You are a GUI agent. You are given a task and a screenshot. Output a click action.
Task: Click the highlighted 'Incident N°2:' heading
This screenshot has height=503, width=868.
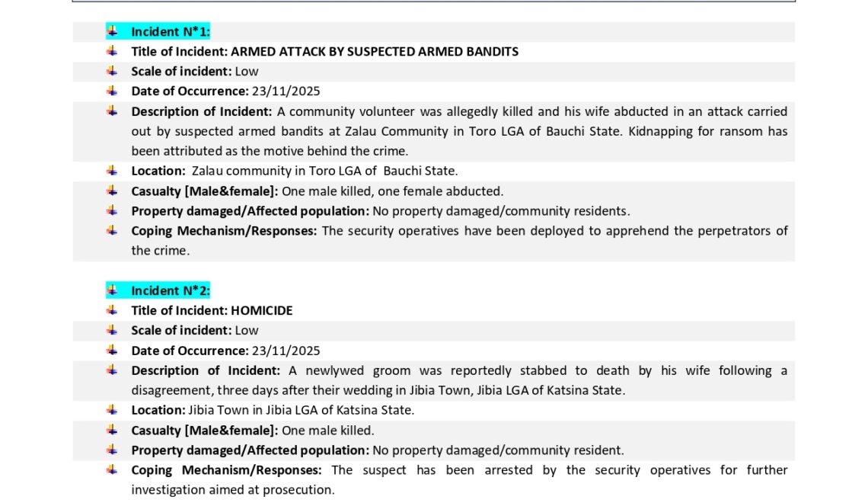170,291
